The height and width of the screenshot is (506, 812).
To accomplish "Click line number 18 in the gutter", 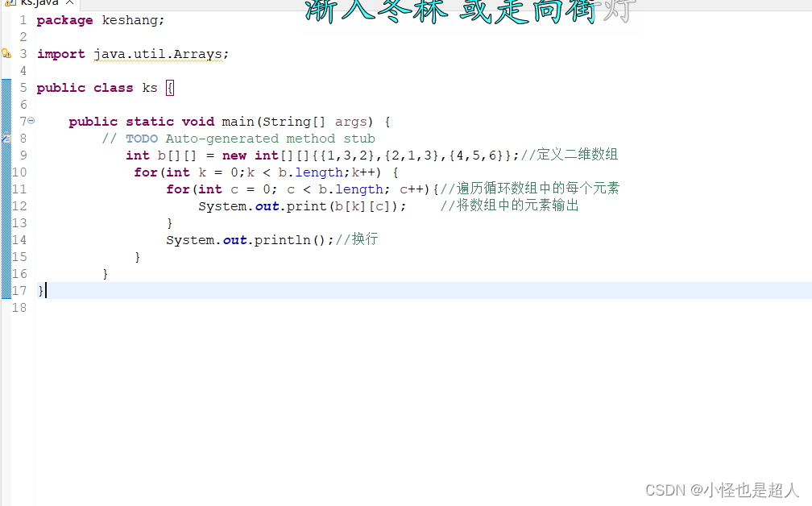I will click(x=19, y=308).
